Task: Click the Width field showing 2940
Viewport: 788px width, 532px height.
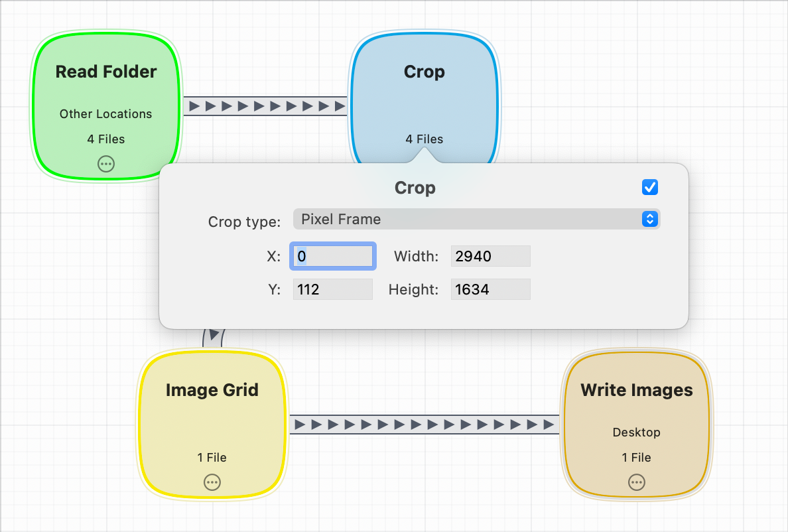Action: point(490,256)
